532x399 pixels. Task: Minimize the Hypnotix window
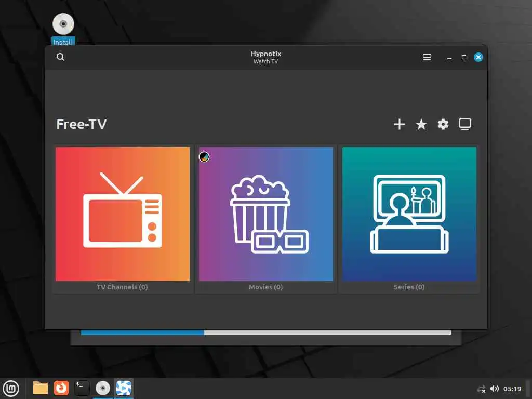(449, 57)
